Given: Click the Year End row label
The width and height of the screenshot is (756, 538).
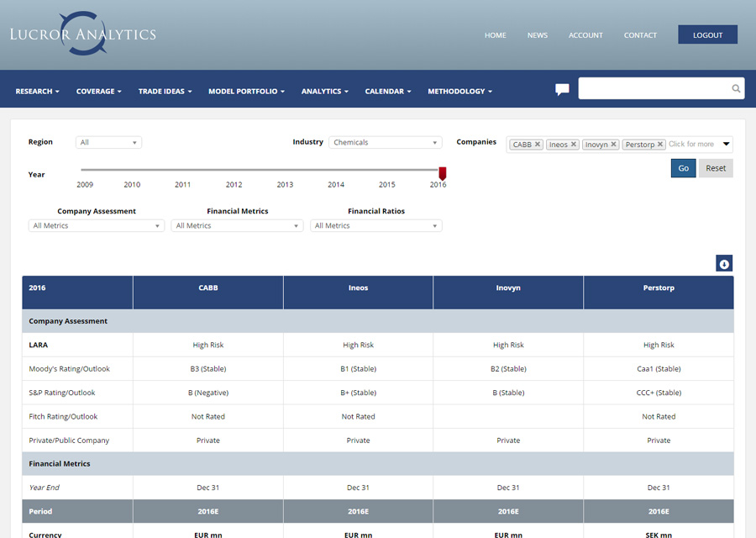Looking at the screenshot, I should pyautogui.click(x=44, y=488).
